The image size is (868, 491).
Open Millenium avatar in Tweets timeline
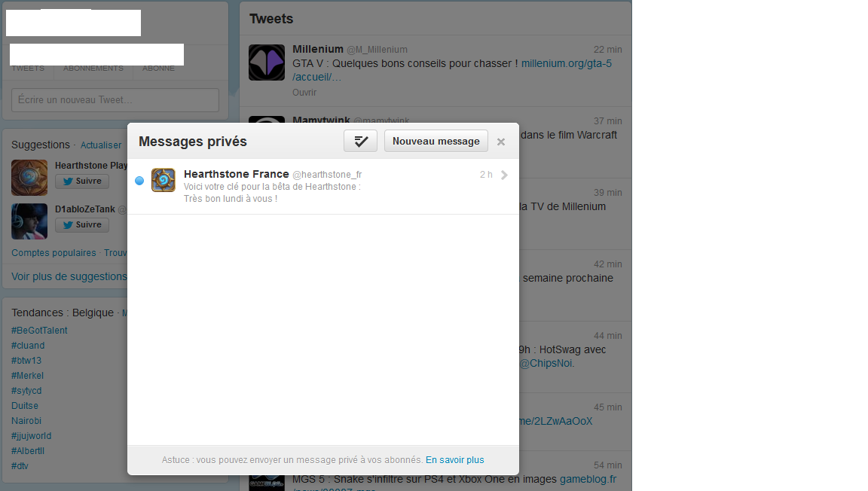tap(267, 63)
